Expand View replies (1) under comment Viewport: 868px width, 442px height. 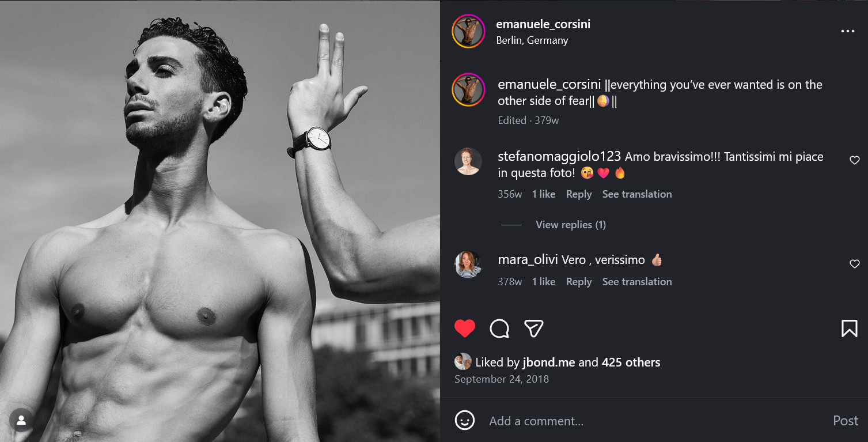570,225
